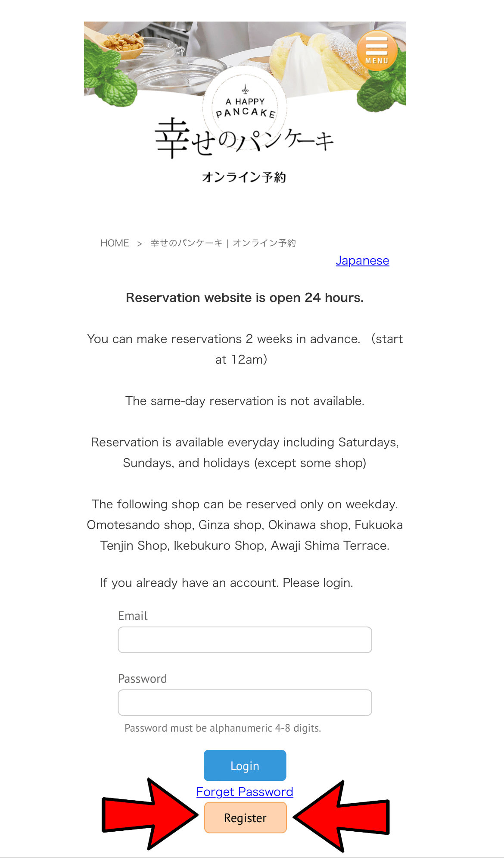Click the 幸せのパンケーキ title logo
Image resolution: width=504 pixels, height=861 pixels.
coord(244,138)
